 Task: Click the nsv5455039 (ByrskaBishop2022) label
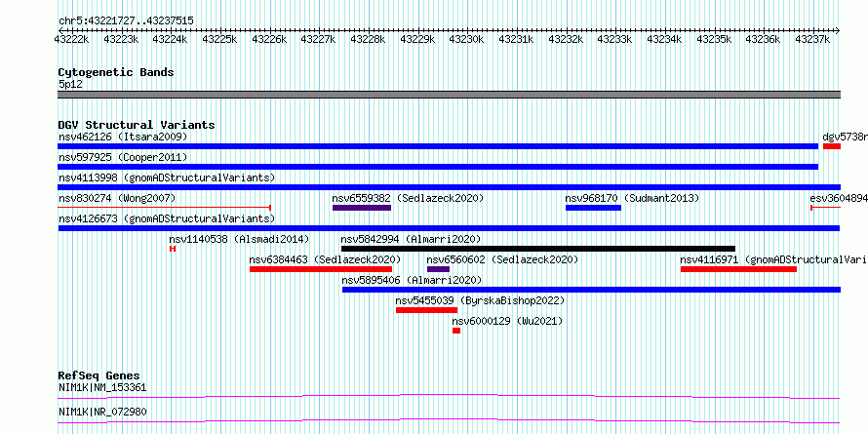click(x=480, y=300)
